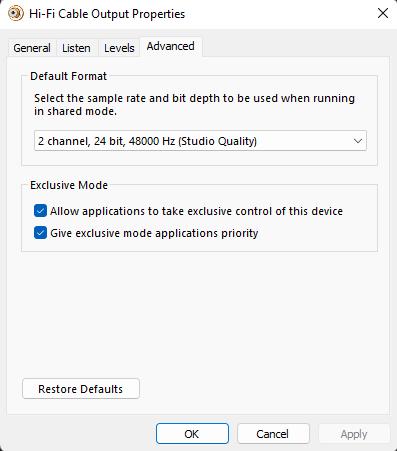
Task: Click the 'Select the sample rate' description text
Action: click(194, 105)
